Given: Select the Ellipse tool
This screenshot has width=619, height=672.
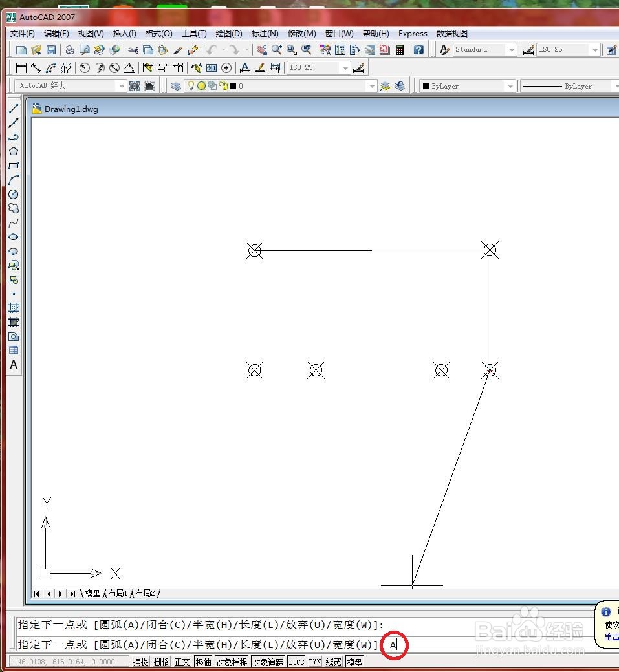Looking at the screenshot, I should (14, 237).
